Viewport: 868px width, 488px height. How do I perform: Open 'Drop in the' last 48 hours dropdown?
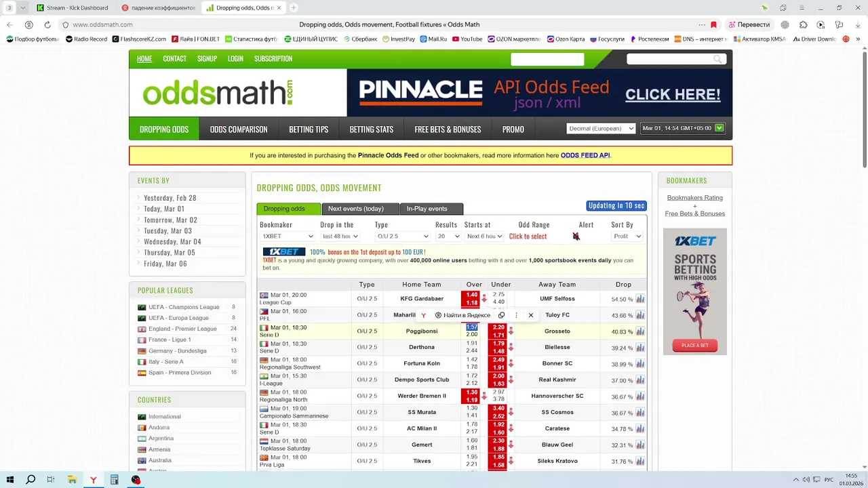(x=340, y=237)
